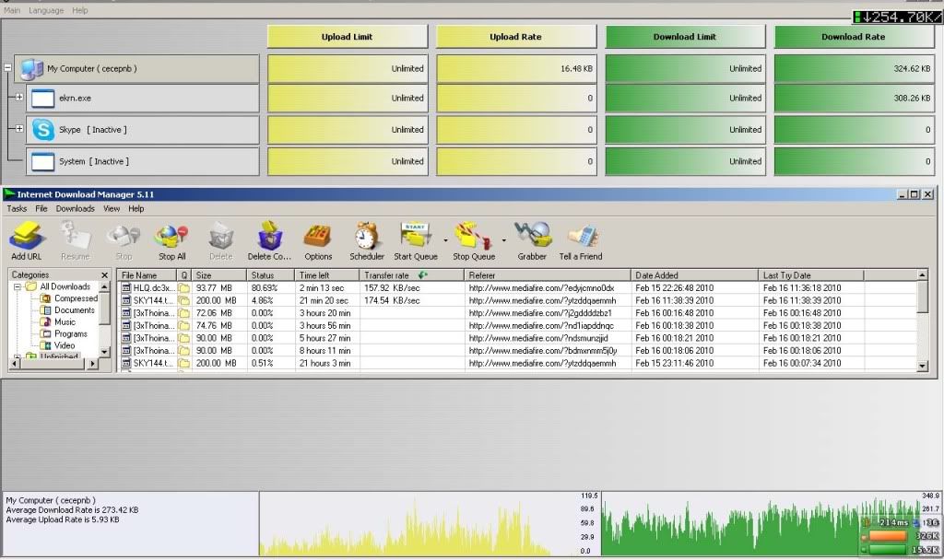This screenshot has width=944, height=560.
Task: Click the file icon of the HLQ.dc3x row
Action: pos(125,288)
